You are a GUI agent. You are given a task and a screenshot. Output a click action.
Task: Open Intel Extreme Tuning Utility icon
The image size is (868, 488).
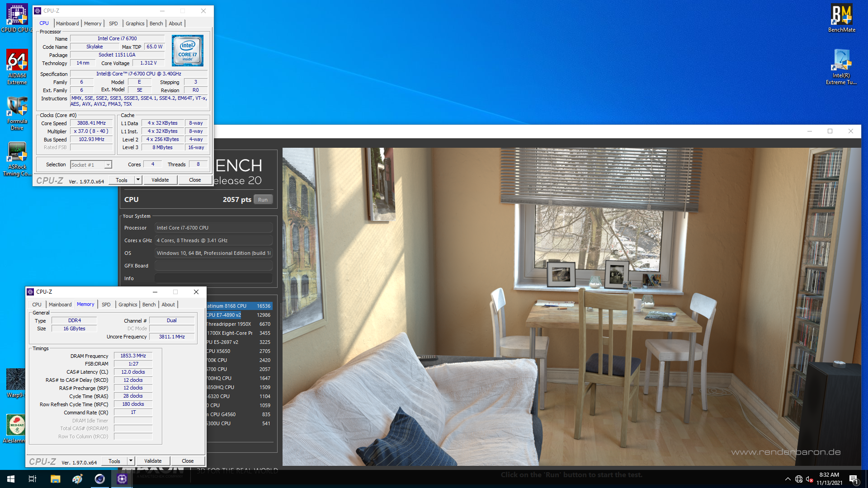(x=841, y=66)
